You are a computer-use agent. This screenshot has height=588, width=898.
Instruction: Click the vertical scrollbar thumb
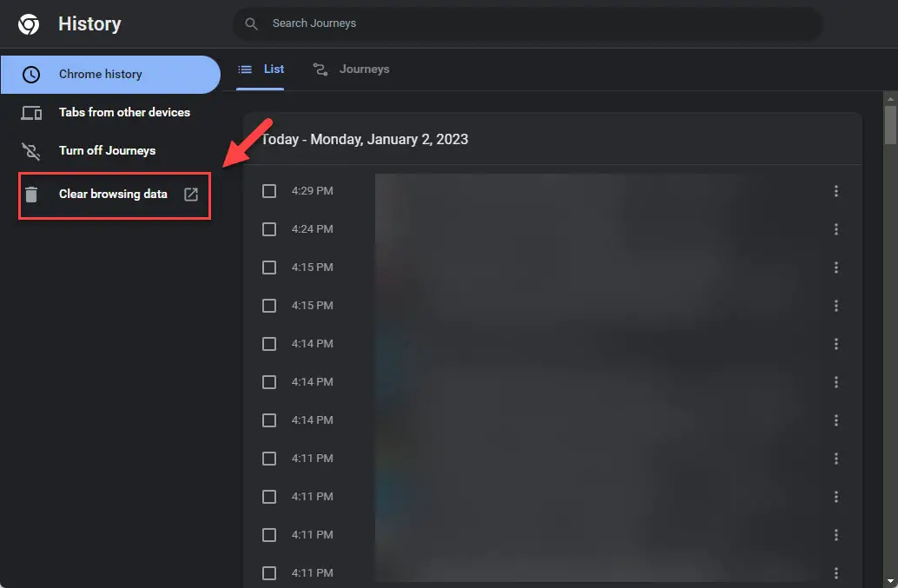click(890, 125)
